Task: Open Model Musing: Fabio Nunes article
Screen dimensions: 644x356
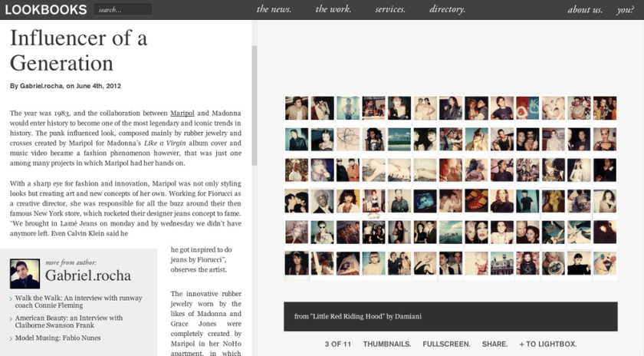Action: coord(58,338)
